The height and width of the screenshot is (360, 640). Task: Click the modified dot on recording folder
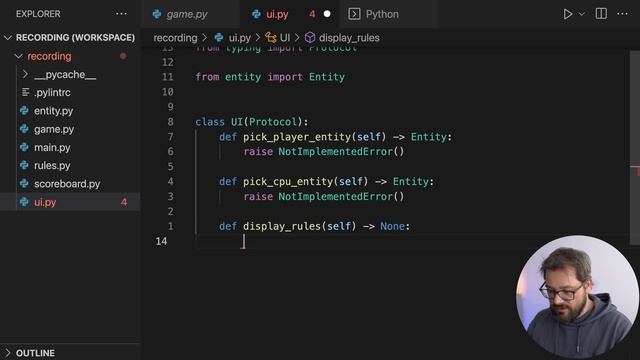[123, 56]
